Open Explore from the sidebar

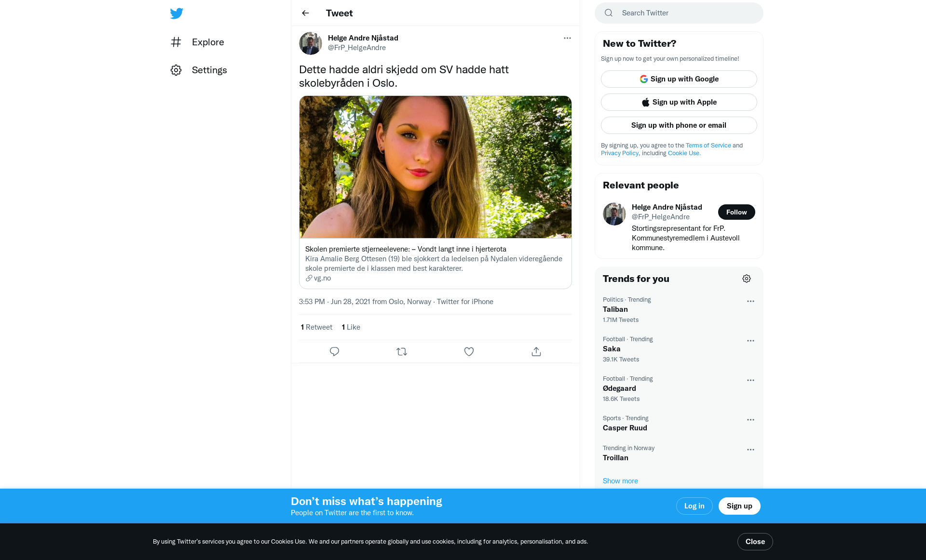pyautogui.click(x=198, y=42)
